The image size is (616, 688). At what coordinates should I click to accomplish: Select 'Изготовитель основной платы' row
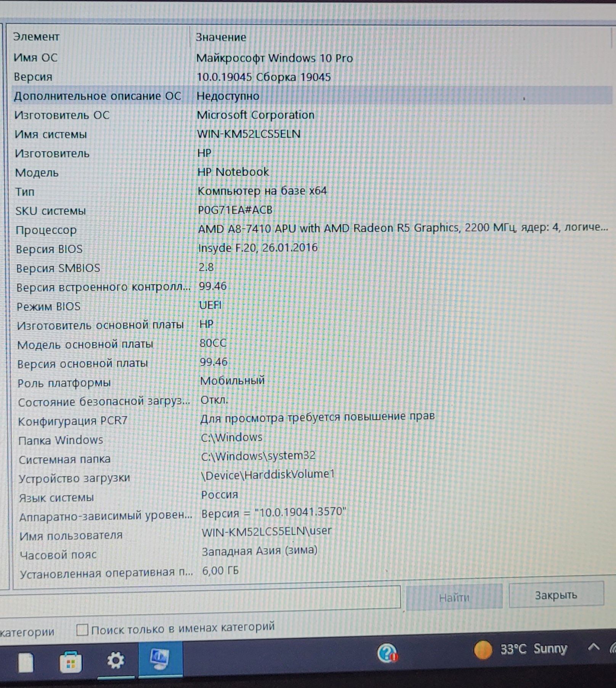point(312,325)
